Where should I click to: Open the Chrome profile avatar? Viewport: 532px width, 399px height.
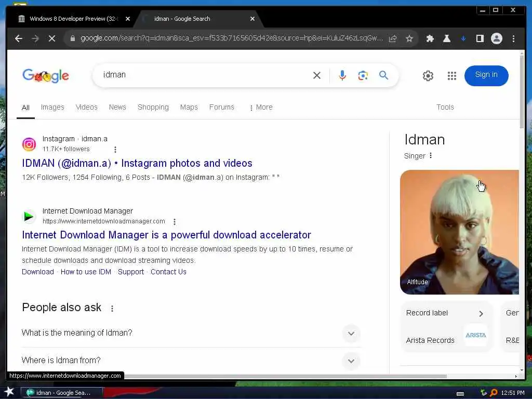point(496,38)
